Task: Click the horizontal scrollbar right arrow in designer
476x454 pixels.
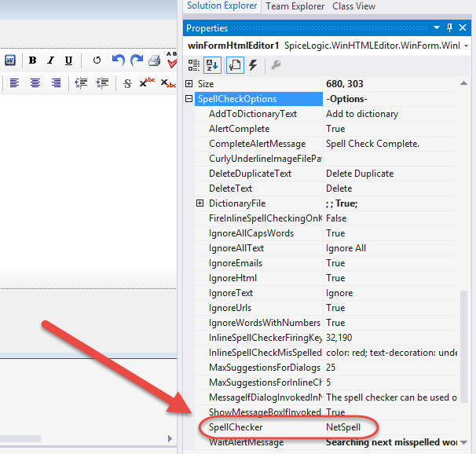Action: (x=170, y=438)
